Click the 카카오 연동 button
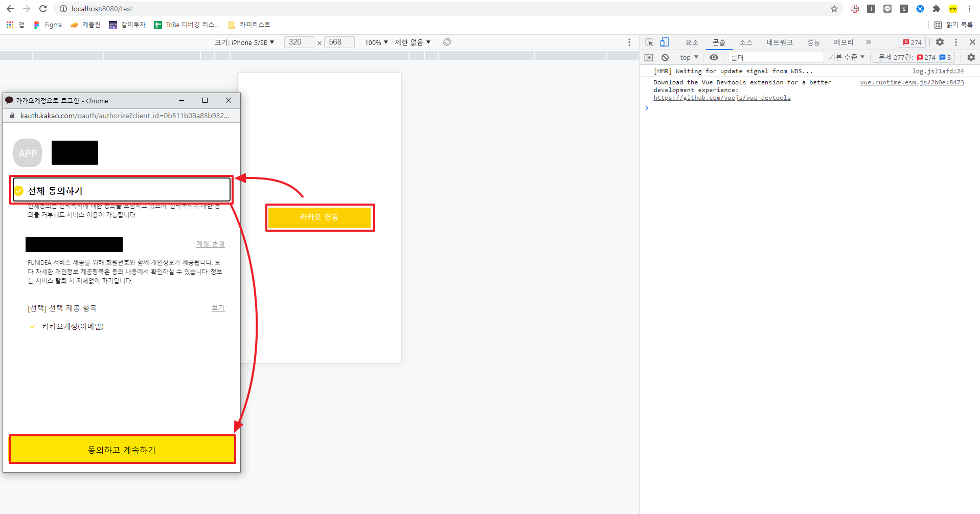The image size is (980, 514). pos(319,217)
